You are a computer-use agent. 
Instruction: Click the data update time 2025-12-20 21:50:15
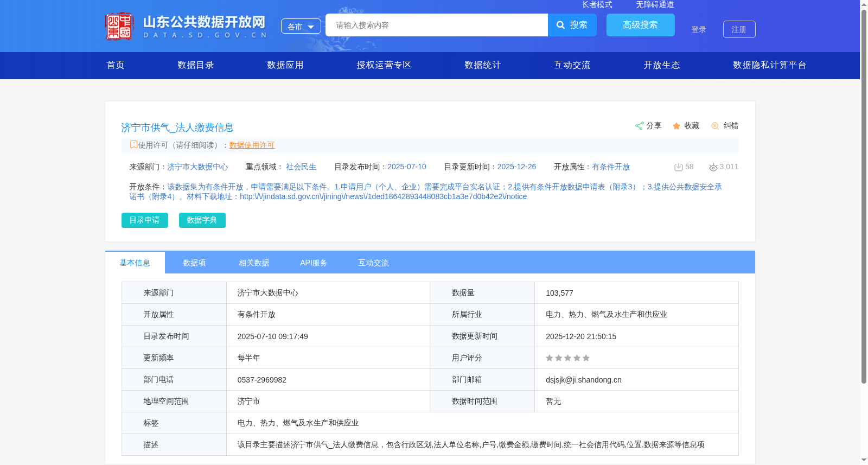pos(581,336)
